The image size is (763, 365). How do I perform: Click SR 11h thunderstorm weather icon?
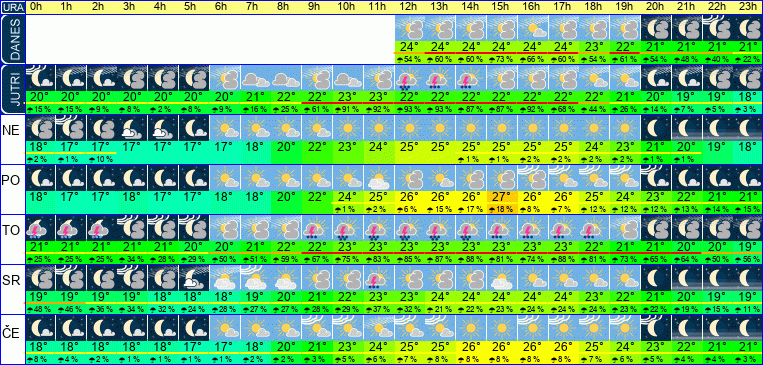(379, 278)
